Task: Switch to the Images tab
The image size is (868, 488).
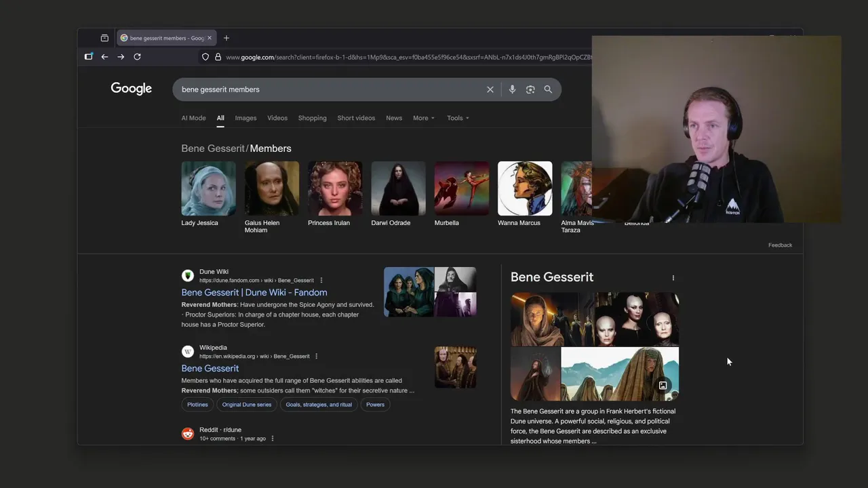Action: click(245, 118)
